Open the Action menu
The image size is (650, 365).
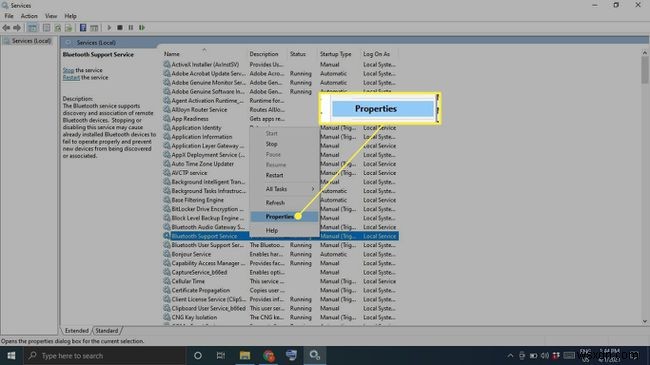pyautogui.click(x=29, y=16)
